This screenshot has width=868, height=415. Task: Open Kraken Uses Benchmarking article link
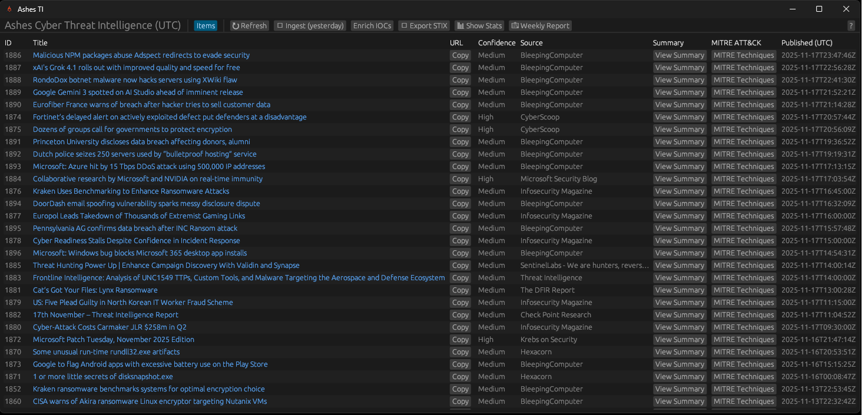pos(131,191)
